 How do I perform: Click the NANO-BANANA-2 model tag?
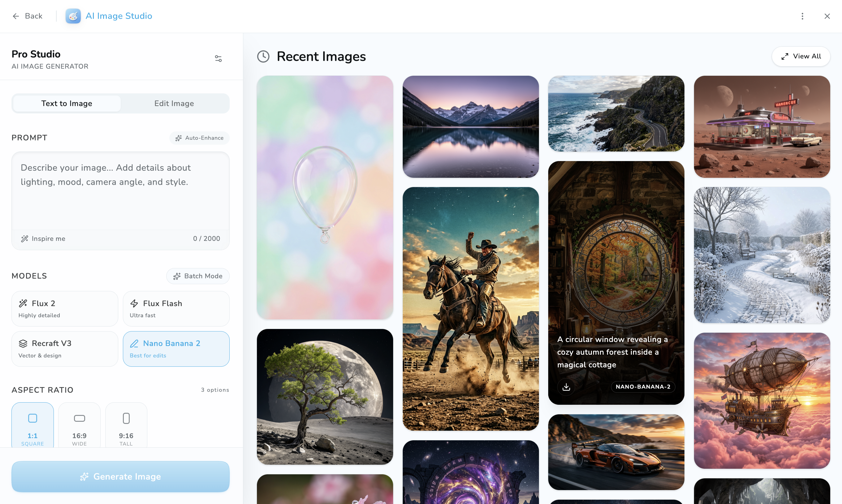(x=643, y=387)
